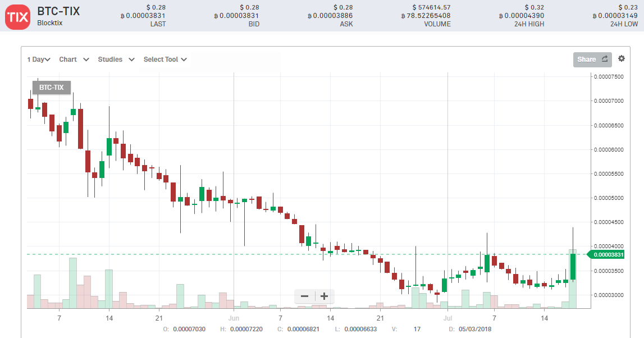
Task: Select the LAST price value ฿0.00003831
Action: point(143,16)
